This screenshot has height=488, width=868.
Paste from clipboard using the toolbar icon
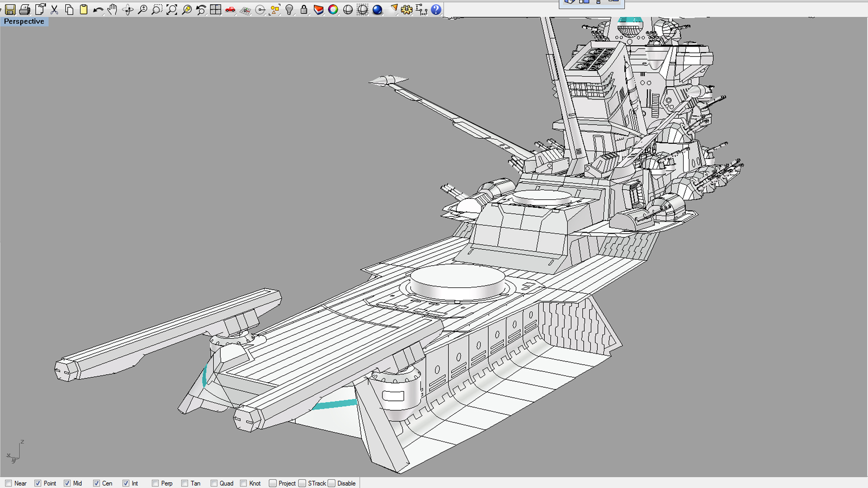tap(84, 9)
